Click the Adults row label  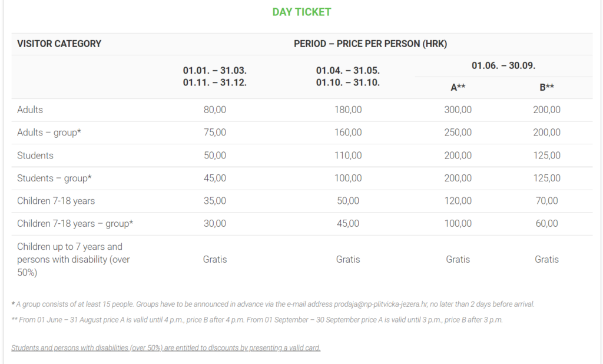(30, 110)
